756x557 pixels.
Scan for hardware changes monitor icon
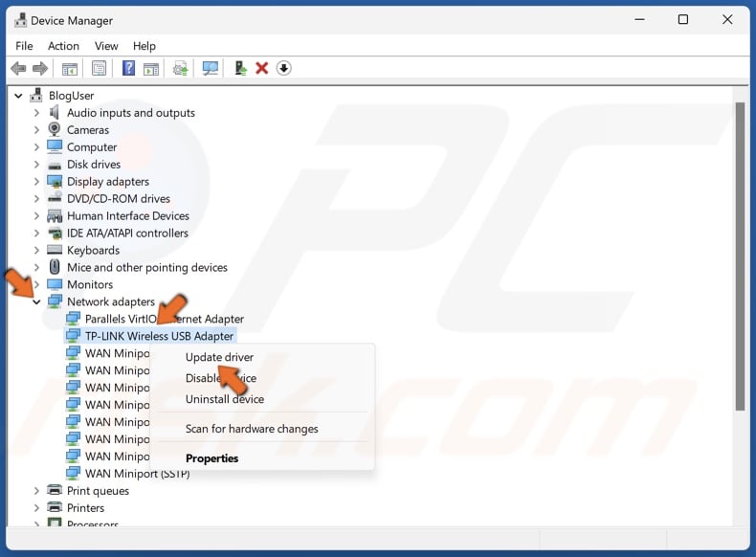[211, 69]
